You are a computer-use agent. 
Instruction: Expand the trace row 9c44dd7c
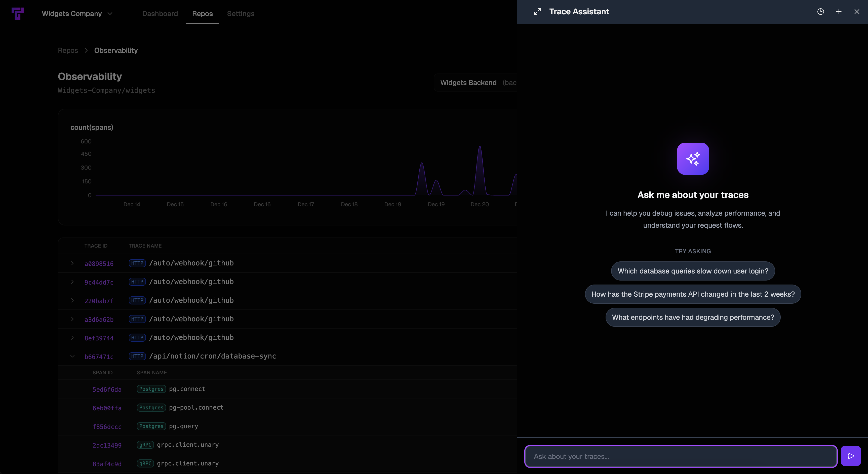click(72, 282)
